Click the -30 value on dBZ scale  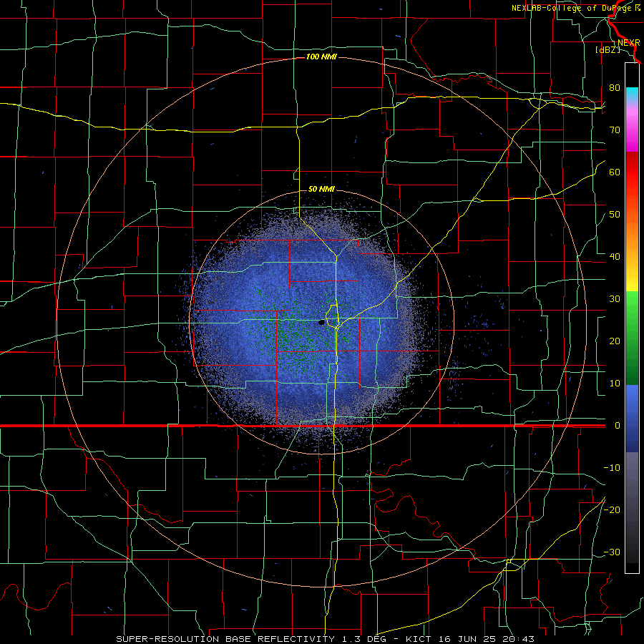(612, 552)
